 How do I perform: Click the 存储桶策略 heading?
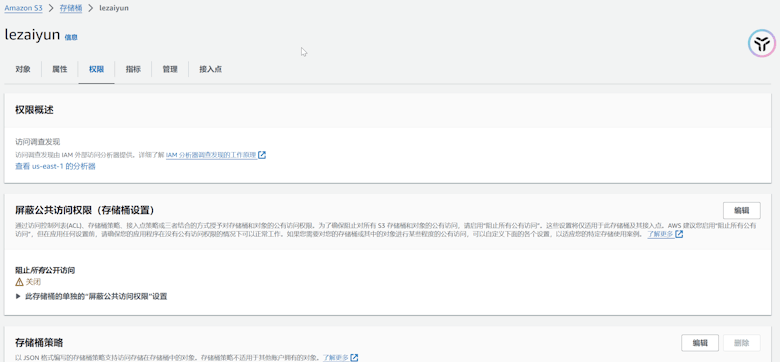pos(39,343)
